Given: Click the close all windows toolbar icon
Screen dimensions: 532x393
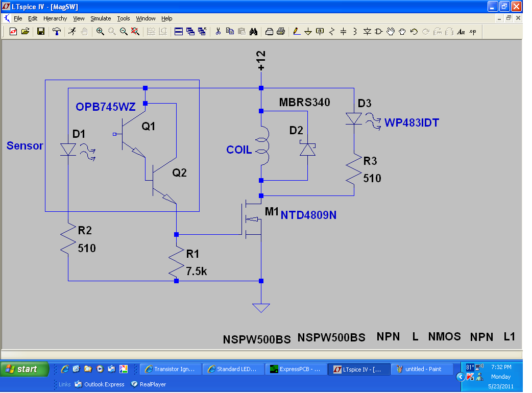Looking at the screenshot, I should [x=202, y=32].
